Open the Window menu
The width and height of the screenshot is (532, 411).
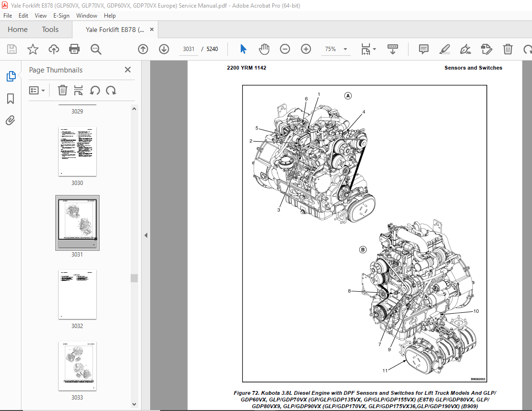[x=86, y=16]
